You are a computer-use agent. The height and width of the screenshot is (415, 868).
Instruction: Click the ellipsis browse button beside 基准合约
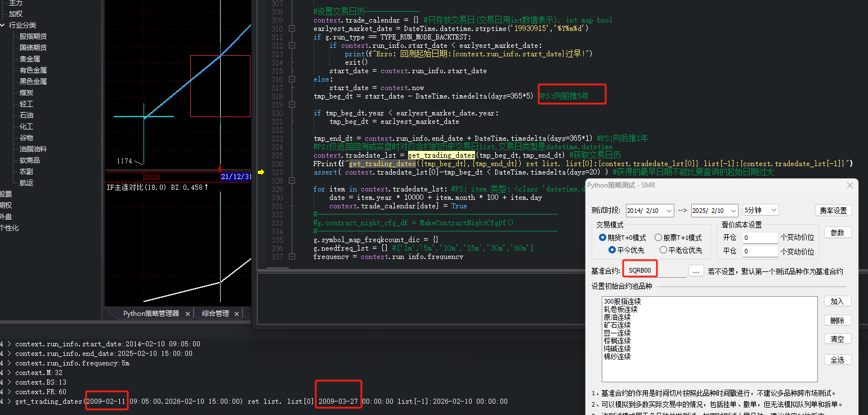click(696, 271)
